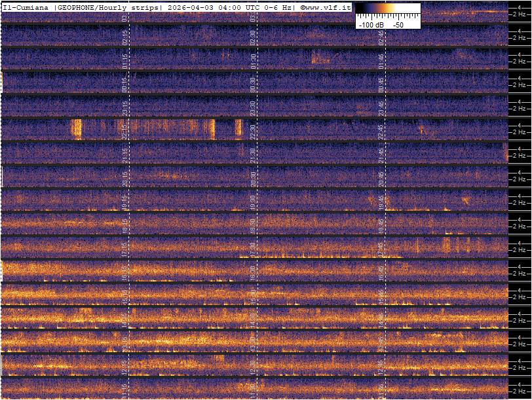Select the 23:45 time marker
Viewport: 532px width, 400px height.
click(381, 108)
